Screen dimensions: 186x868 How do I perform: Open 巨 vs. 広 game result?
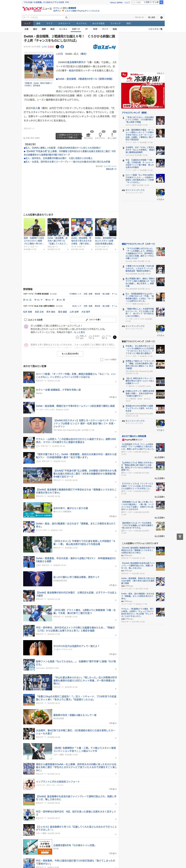click(x=27, y=300)
